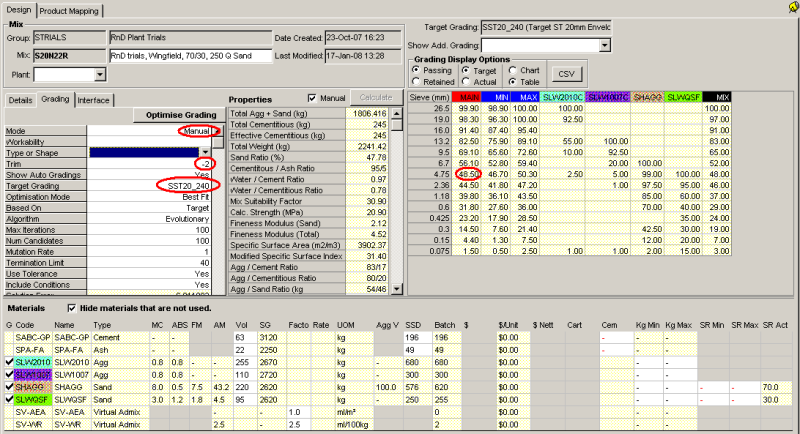Click the CSV export button
The height and width of the screenshot is (434, 800).
tap(566, 74)
